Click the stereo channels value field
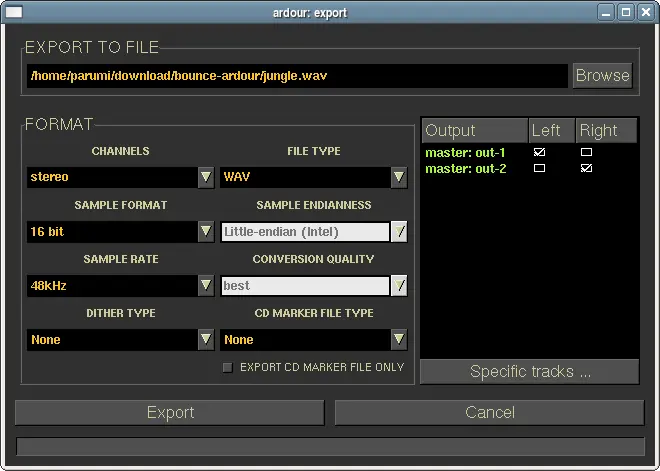Image resolution: width=660 pixels, height=471 pixels. [112, 177]
